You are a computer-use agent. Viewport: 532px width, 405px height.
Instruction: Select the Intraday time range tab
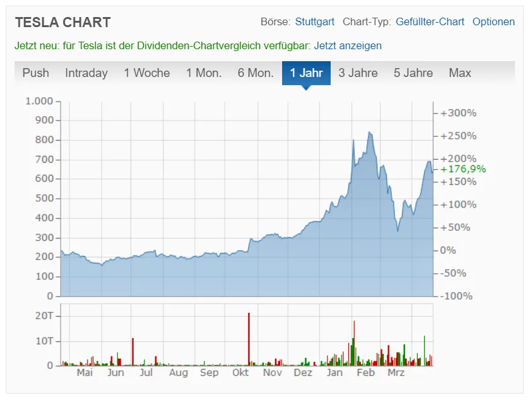86,73
